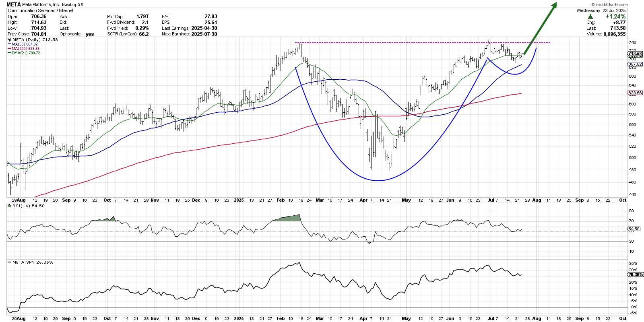The width and height of the screenshot is (644, 322).
Task: Click the 2025 year marker on date axis
Action: point(239,200)
